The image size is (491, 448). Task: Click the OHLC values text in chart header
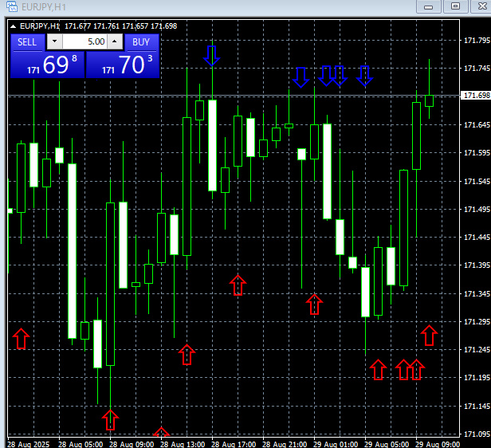[x=121, y=26]
